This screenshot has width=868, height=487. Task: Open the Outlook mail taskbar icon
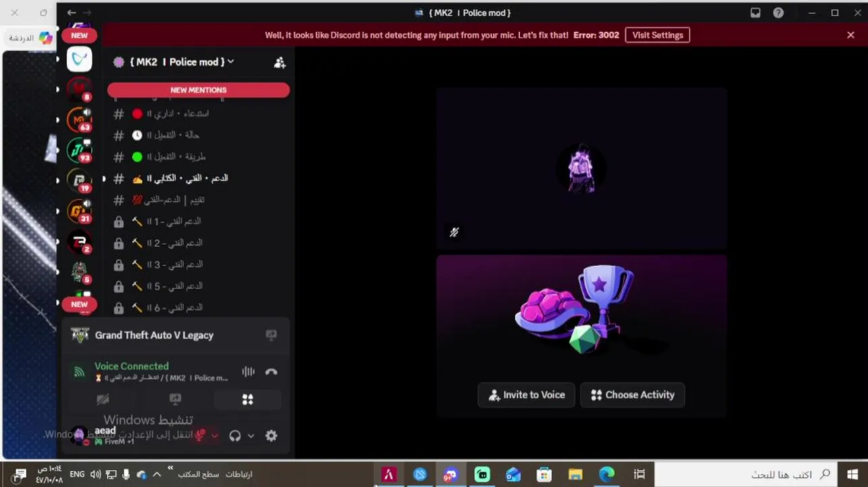pyautogui.click(x=513, y=475)
